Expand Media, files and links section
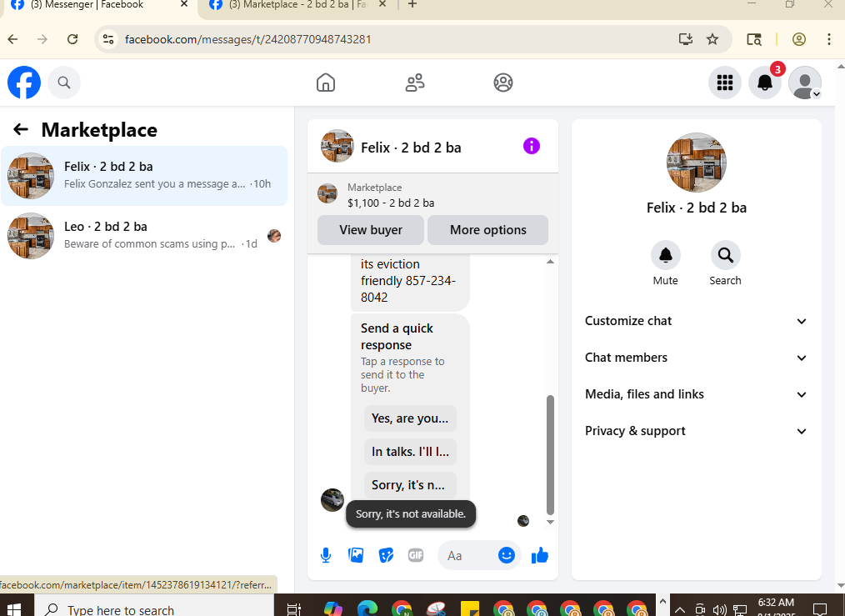845x616 pixels. (697, 394)
